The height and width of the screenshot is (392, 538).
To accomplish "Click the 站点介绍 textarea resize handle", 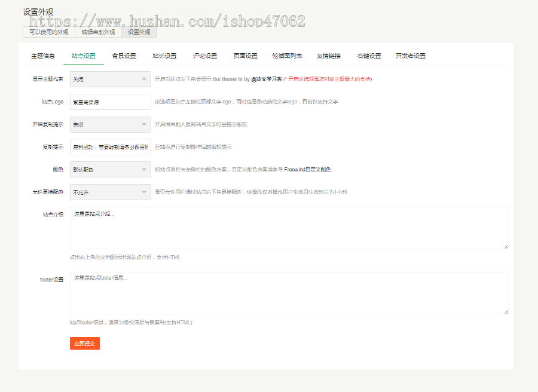I will 506,247.
